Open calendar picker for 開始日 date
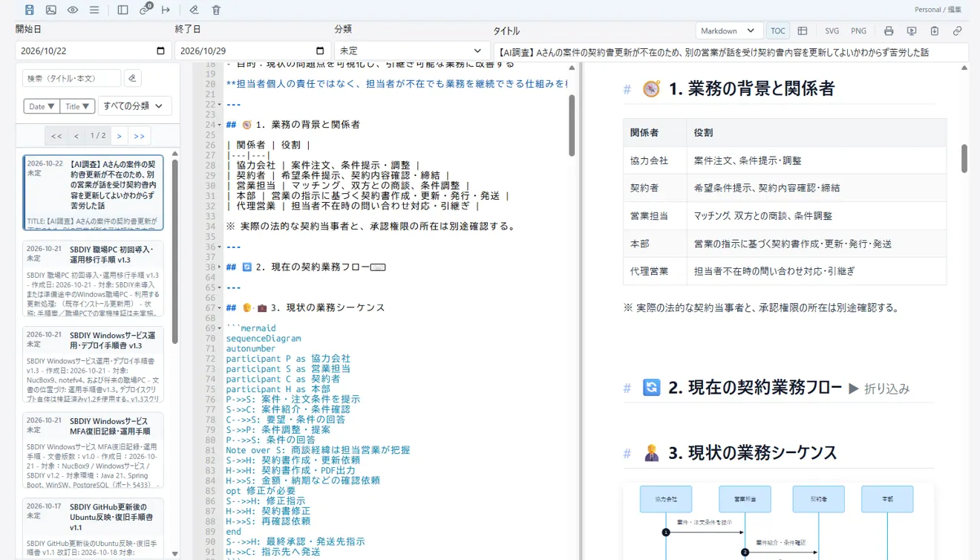The height and width of the screenshot is (560, 980). tap(161, 51)
